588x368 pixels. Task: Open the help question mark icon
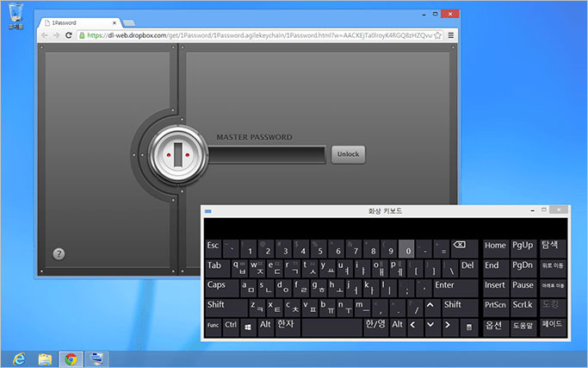[59, 254]
